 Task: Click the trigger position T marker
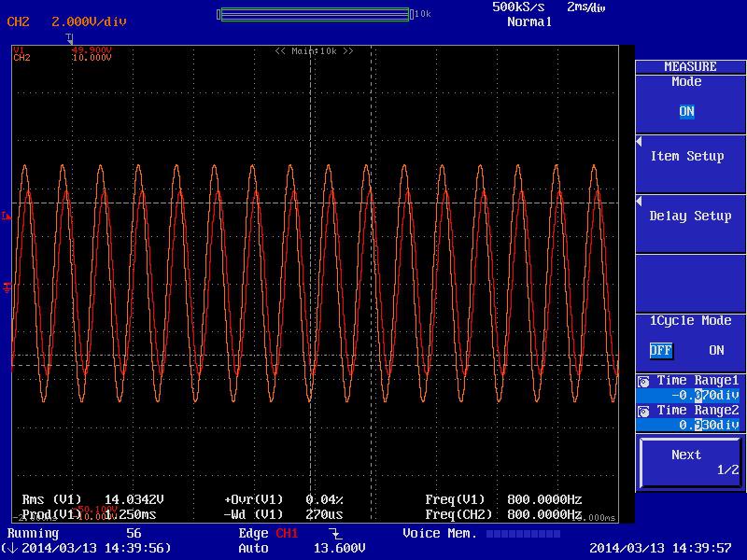tap(69, 39)
